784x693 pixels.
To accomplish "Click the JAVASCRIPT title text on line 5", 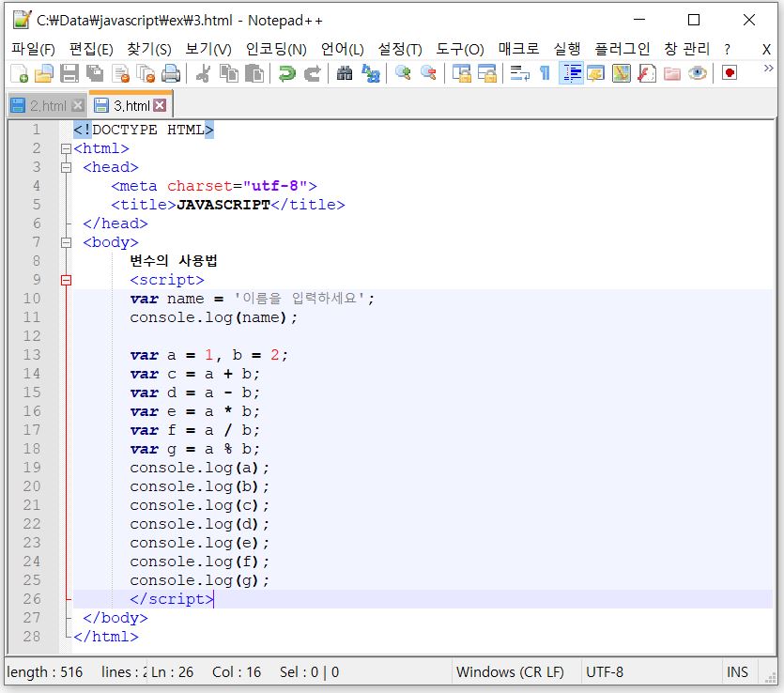I will 223,205.
